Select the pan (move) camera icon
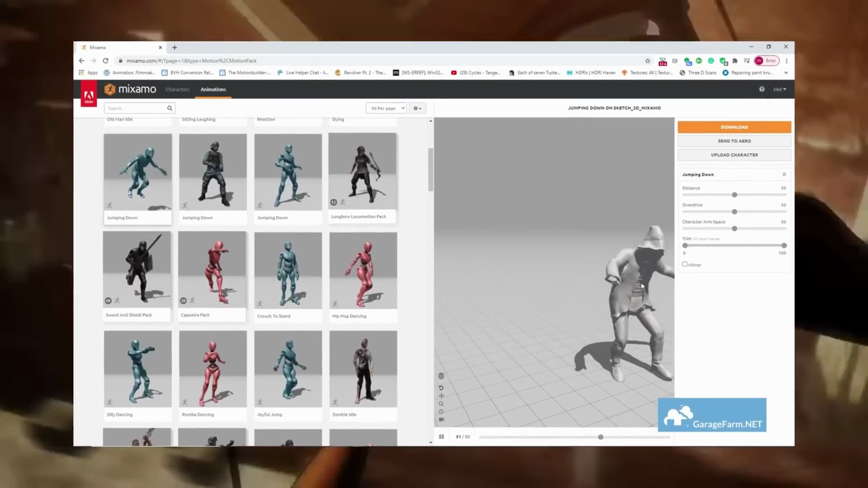The image size is (868, 488). pyautogui.click(x=441, y=396)
